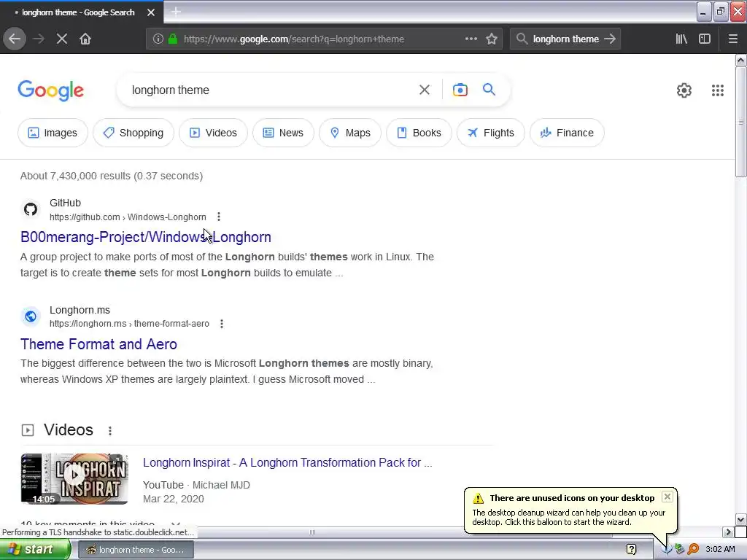Show site information icon in address bar
Viewport: 747px width, 560px height.
pyautogui.click(x=158, y=39)
